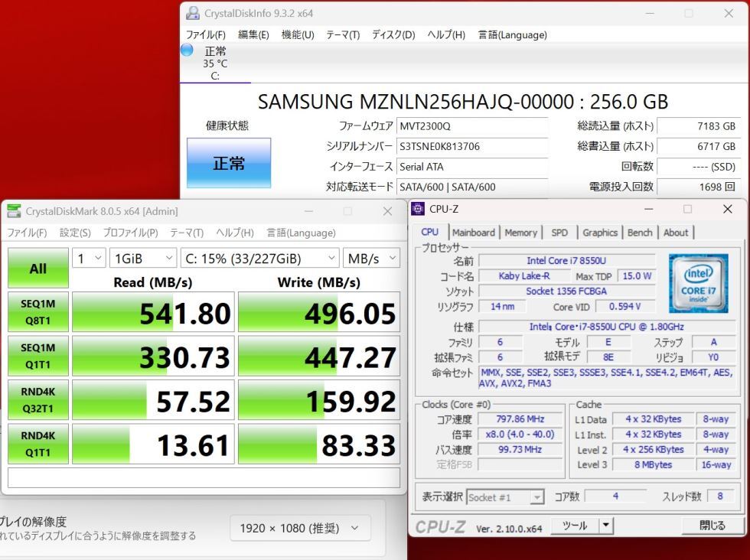The height and width of the screenshot is (560, 750).
Task: Expand the ツール dropdown arrow in CPU-Z
Action: click(606, 526)
